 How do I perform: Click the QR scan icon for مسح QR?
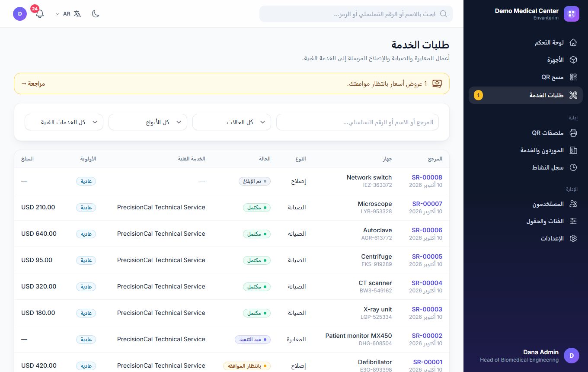573,77
